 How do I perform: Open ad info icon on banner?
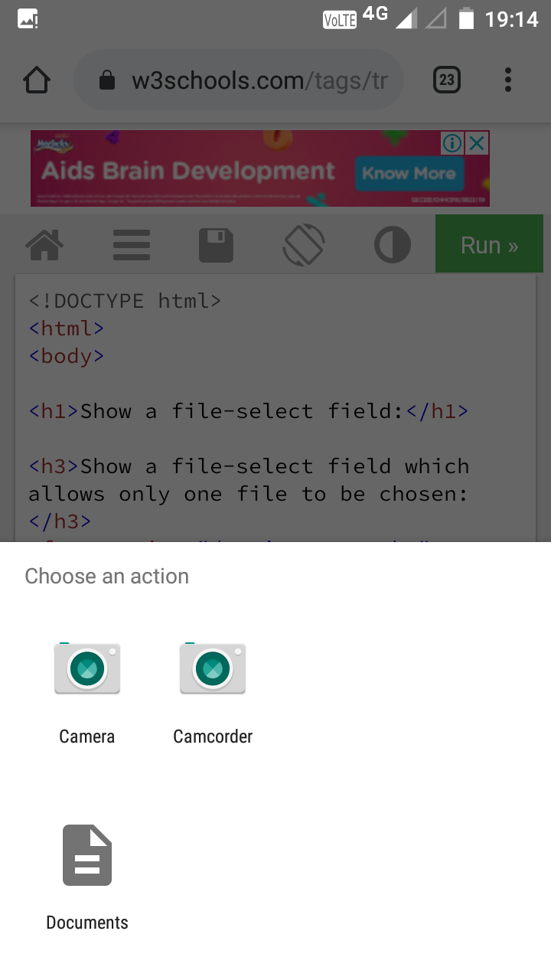click(452, 142)
